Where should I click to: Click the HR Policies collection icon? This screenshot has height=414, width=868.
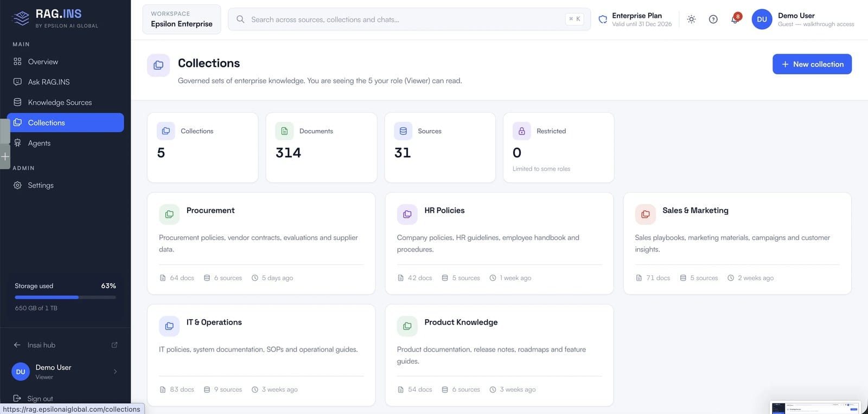pos(407,214)
